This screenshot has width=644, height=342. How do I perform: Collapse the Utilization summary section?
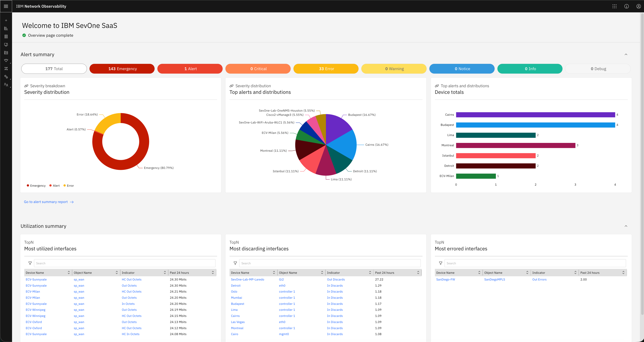tap(626, 226)
